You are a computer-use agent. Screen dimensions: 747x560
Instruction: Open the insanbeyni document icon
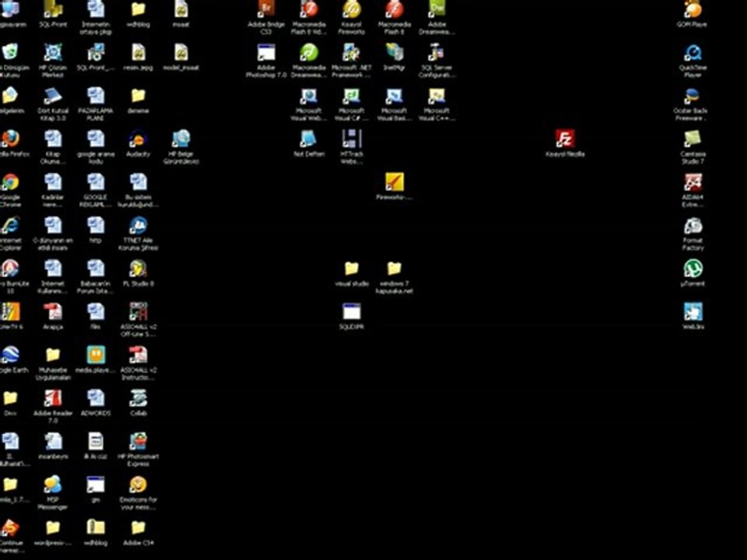click(x=53, y=442)
